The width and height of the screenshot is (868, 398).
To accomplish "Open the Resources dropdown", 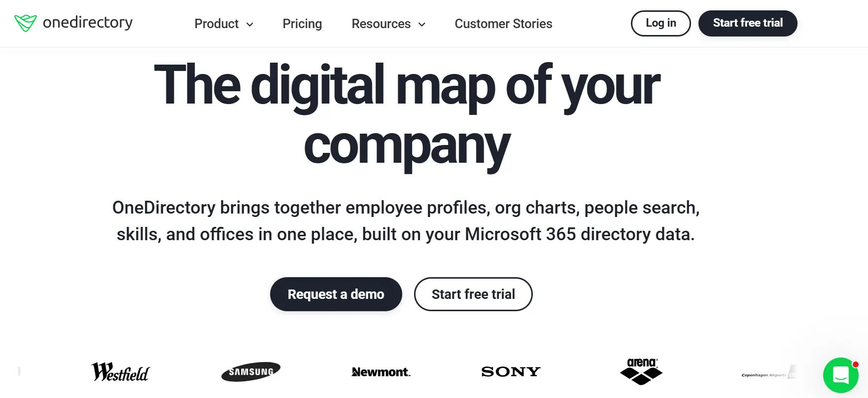I will click(381, 24).
